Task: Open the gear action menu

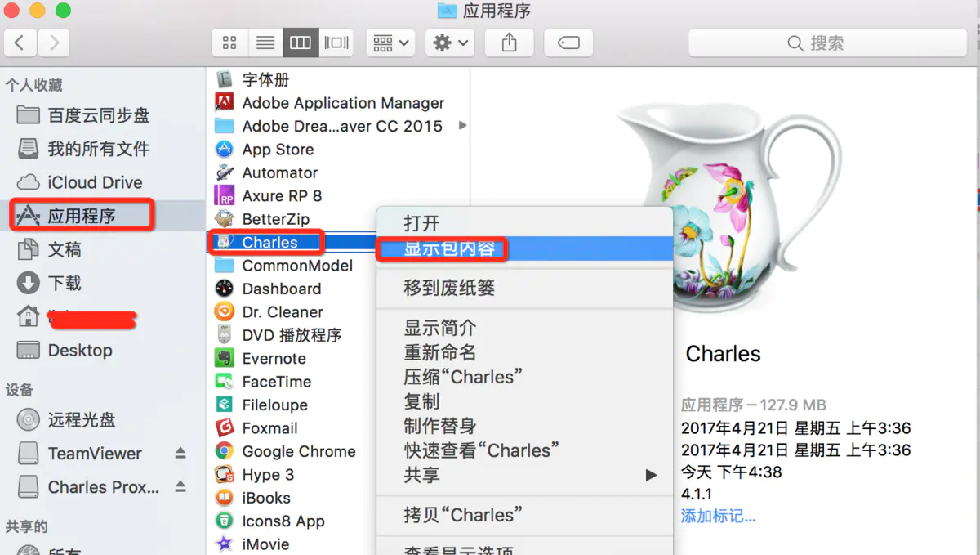Action: [x=450, y=43]
